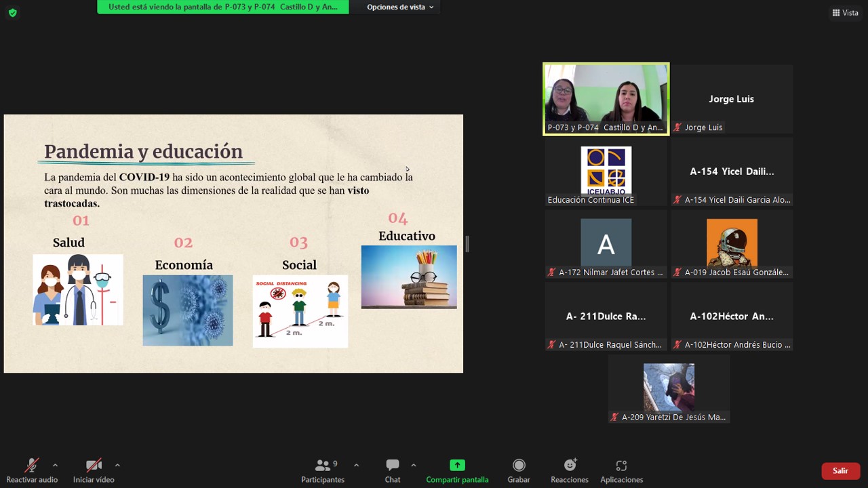Viewport: 868px width, 488px height.
Task: Select the Jorge Luis participant tile
Action: pyautogui.click(x=732, y=99)
